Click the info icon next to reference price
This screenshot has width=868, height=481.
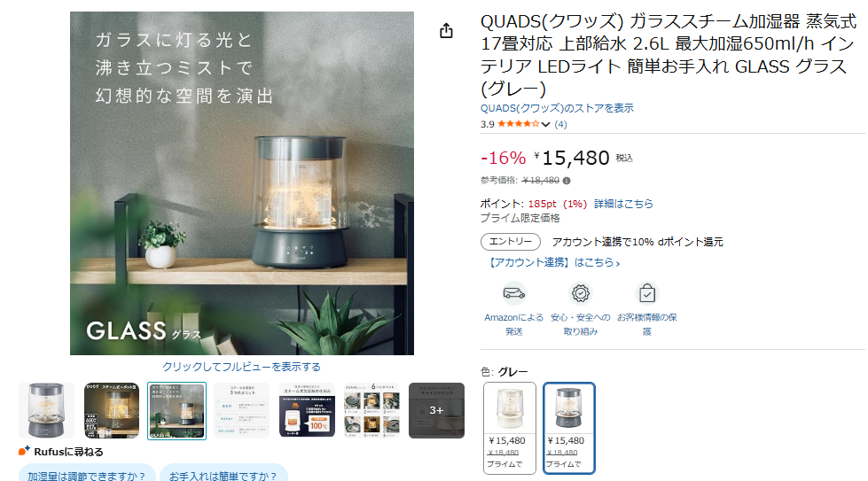(x=567, y=180)
